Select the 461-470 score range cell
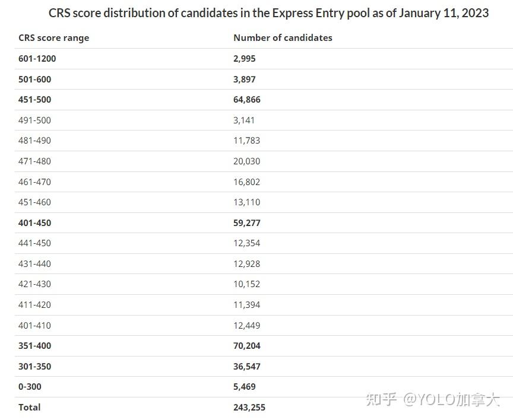This screenshot has width=513, height=420. pos(35,182)
